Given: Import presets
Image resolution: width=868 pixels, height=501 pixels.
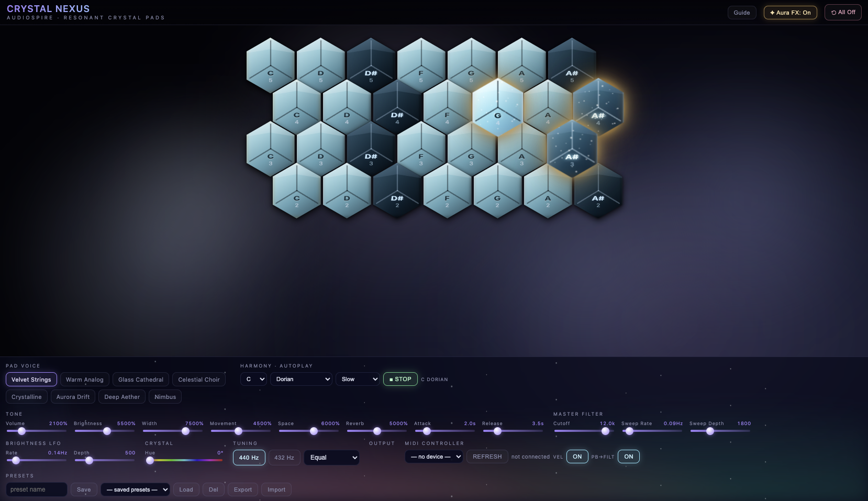Looking at the screenshot, I should (276, 489).
